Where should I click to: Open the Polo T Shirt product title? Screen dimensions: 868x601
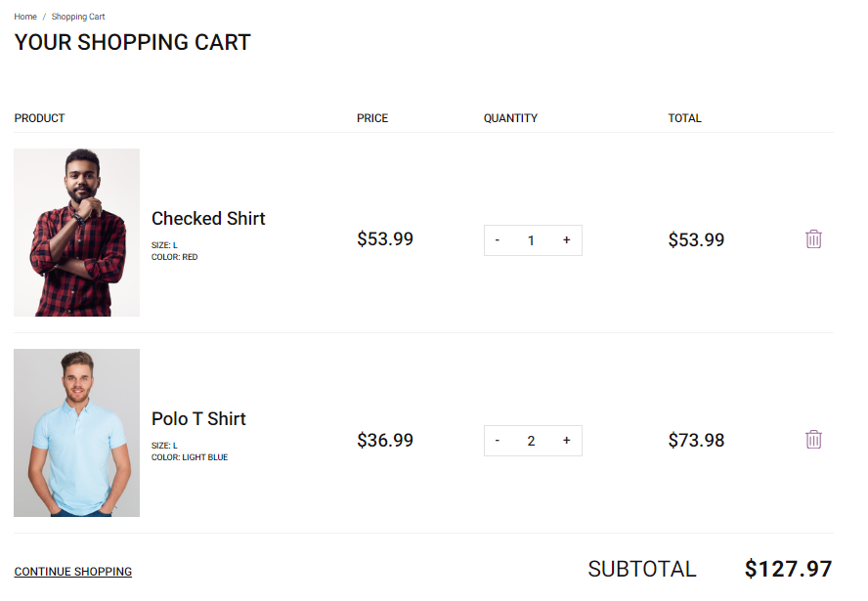coord(198,418)
